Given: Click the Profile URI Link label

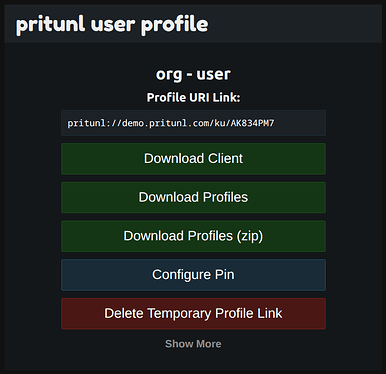Looking at the screenshot, I should pos(193,97).
